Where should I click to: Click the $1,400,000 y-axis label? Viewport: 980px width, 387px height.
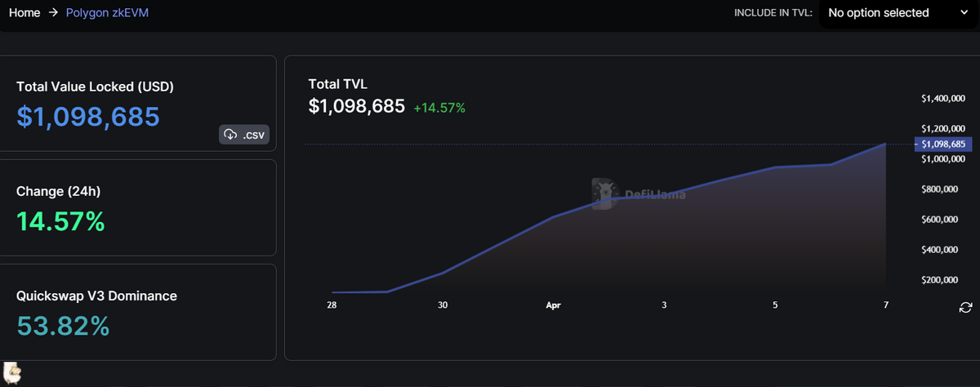coord(943,98)
